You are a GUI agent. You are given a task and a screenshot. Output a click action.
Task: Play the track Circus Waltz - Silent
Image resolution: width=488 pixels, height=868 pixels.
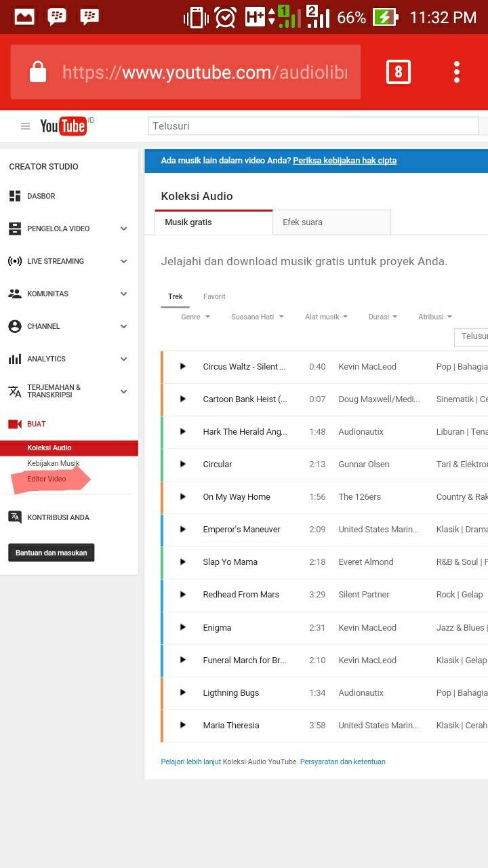(x=182, y=366)
